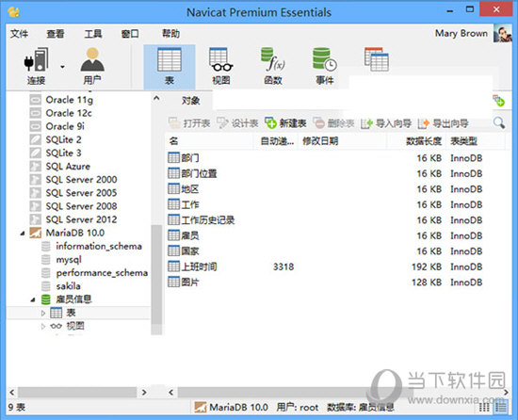The height and width of the screenshot is (420, 518).
Task: Select the 对象 tab
Action: [190, 101]
